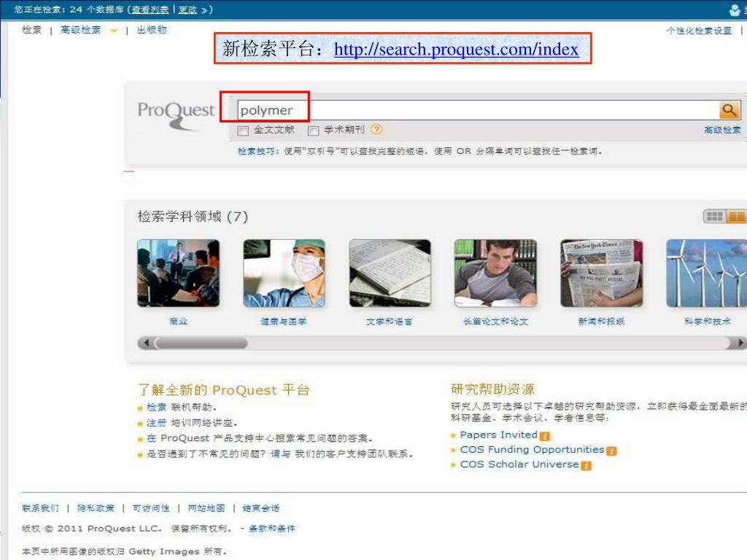Screen dimensions: 747x560
Task: Click inside the polymer search input field
Action: [x=478, y=110]
